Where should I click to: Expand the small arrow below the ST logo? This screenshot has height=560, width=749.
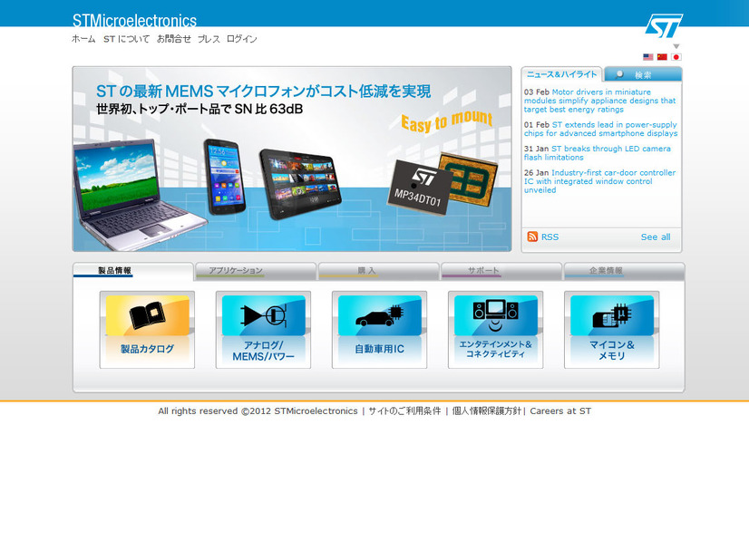coord(676,46)
